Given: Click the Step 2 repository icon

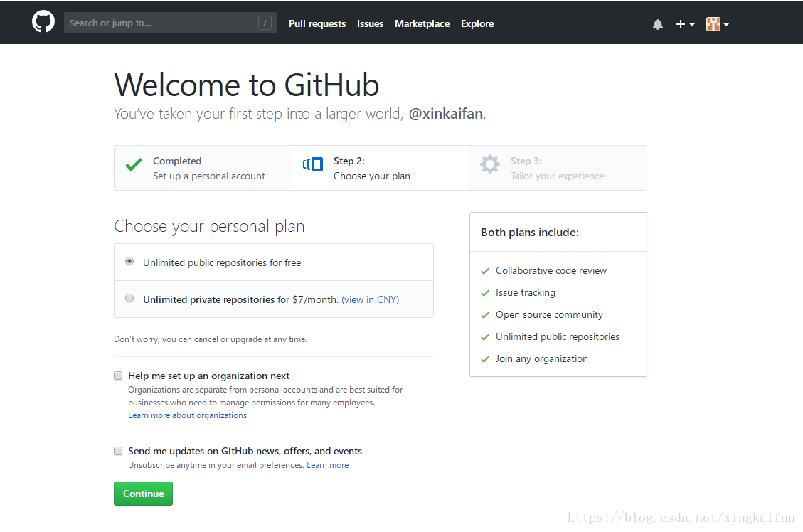Looking at the screenshot, I should click(312, 164).
